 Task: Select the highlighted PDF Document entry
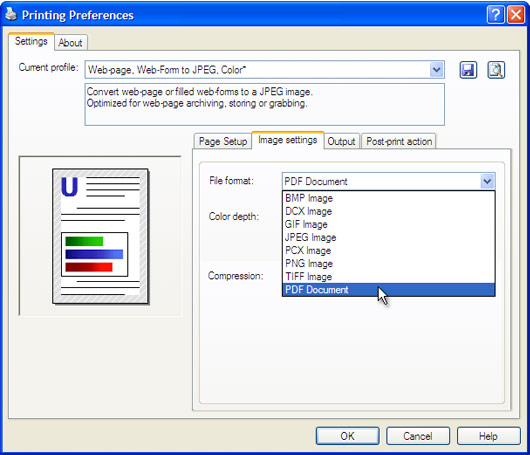(388, 290)
